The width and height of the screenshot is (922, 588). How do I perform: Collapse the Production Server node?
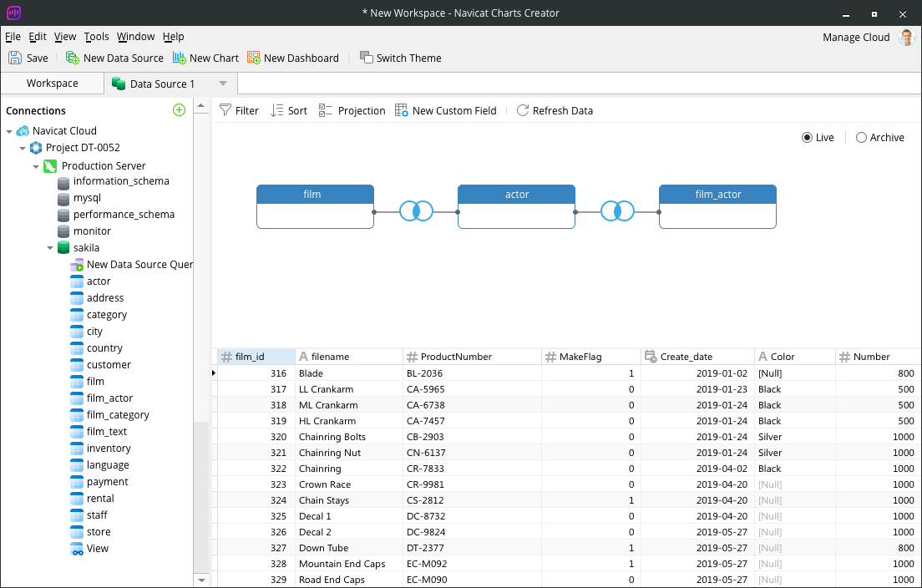point(36,166)
